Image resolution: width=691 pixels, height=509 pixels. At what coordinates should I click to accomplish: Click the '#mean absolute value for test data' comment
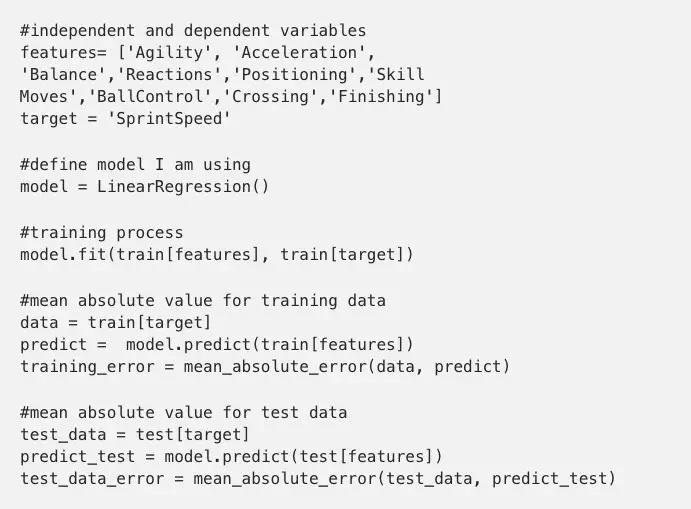tap(184, 412)
